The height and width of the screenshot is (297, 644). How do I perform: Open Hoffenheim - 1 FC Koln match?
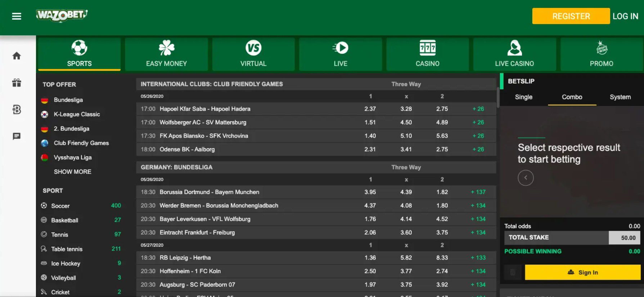click(190, 271)
